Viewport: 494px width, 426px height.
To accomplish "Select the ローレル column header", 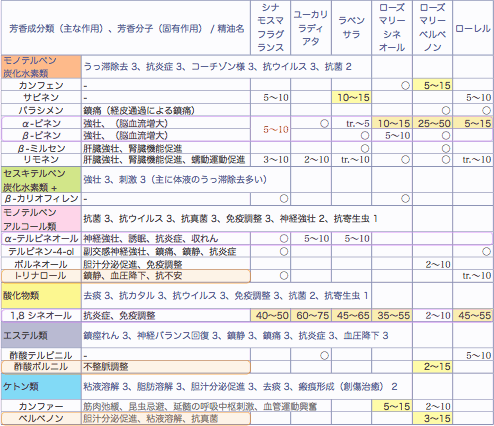I will pos(473,28).
